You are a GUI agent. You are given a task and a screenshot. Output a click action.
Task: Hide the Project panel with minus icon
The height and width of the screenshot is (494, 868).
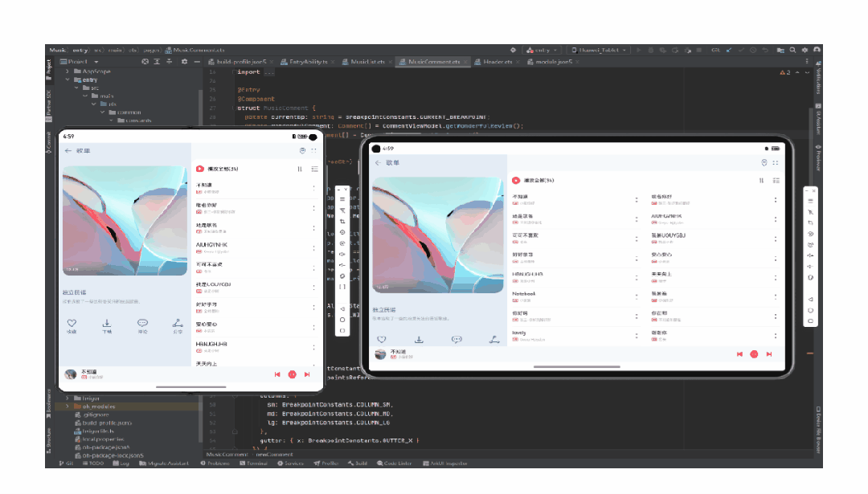197,61
